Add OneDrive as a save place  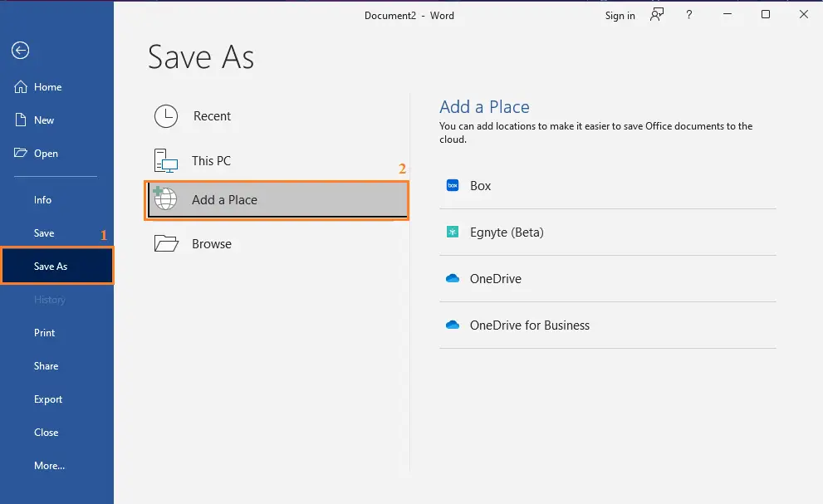[x=608, y=278]
